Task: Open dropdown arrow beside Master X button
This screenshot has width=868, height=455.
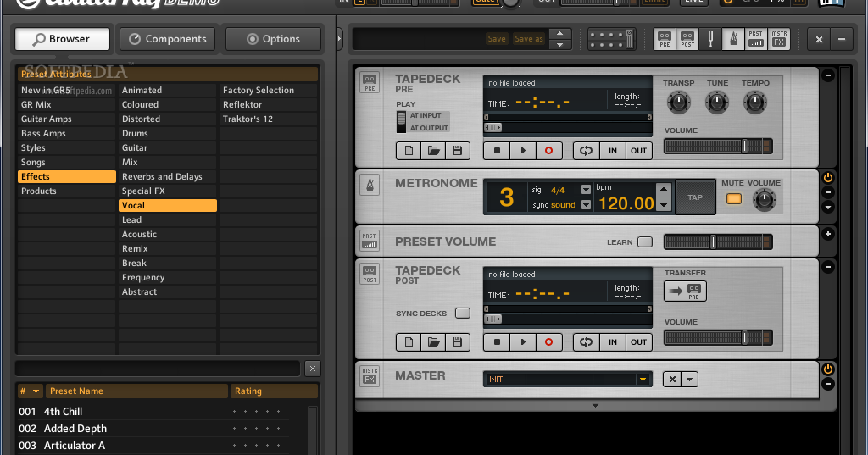Action: [689, 380]
